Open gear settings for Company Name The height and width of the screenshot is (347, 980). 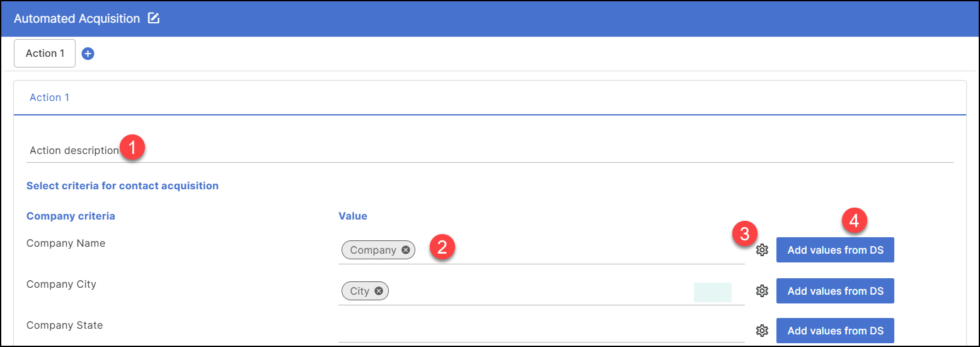click(762, 250)
